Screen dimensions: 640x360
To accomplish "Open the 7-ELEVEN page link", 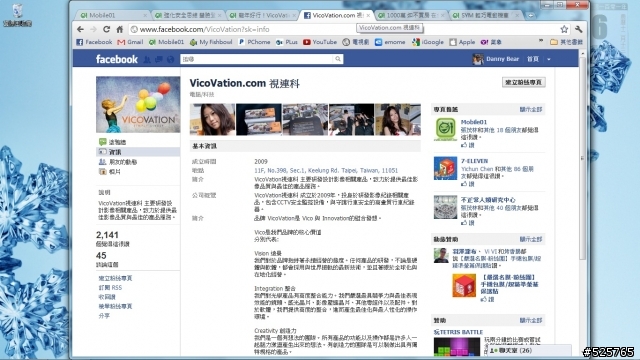I will 474,161.
